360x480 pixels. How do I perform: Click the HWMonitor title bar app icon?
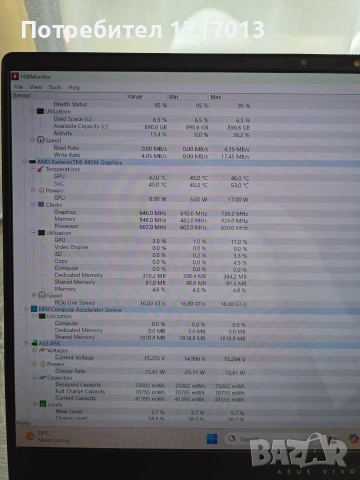(15, 76)
